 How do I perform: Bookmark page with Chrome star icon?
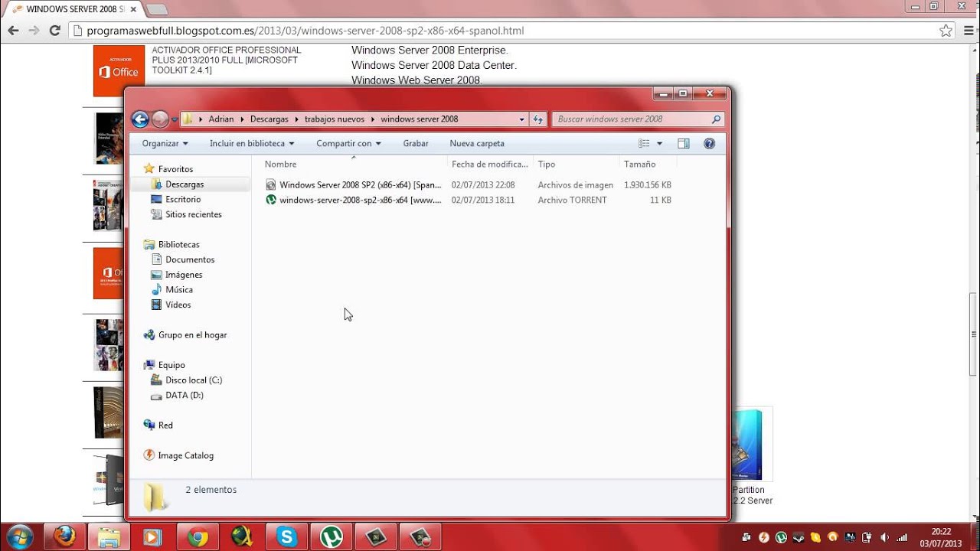pos(946,31)
